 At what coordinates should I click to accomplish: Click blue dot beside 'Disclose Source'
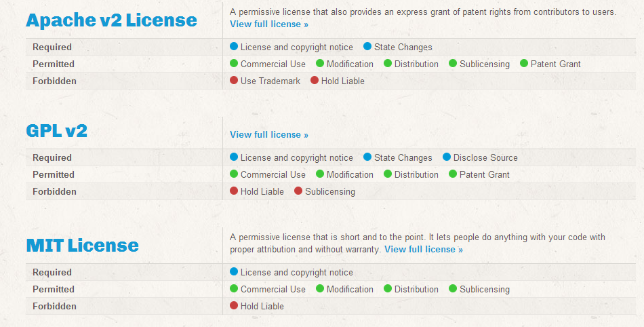[x=447, y=157]
